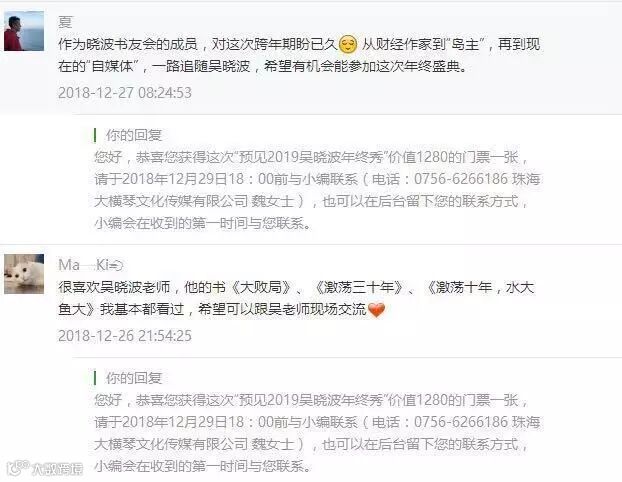
Task: Open the white cat avatar of Ma—Ki
Action: (24, 274)
